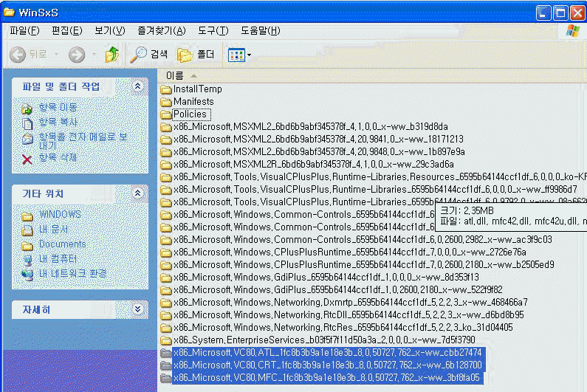The image size is (587, 392).
Task: Select Runtime-Libraries folder ending ff9986d7
Action: point(376,190)
